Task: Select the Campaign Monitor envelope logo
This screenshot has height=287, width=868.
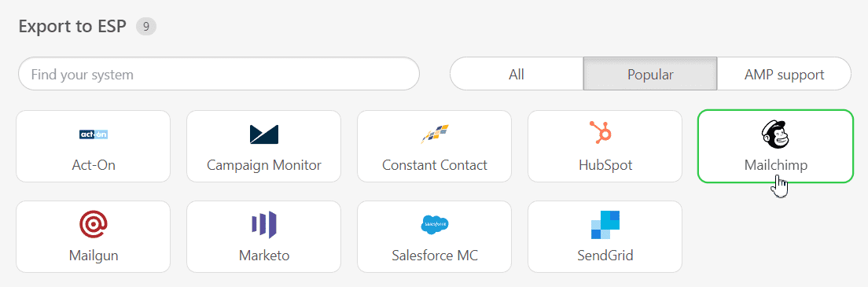Action: [264, 134]
